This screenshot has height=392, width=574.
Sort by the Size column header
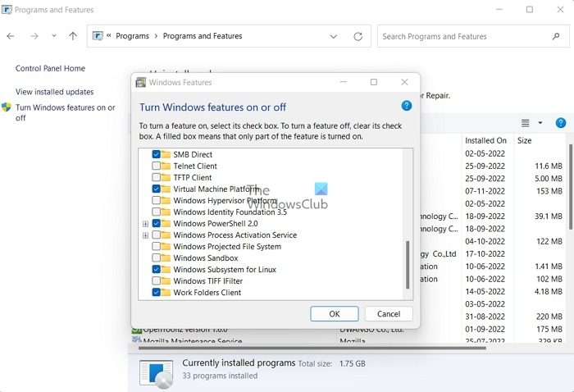pyautogui.click(x=524, y=140)
